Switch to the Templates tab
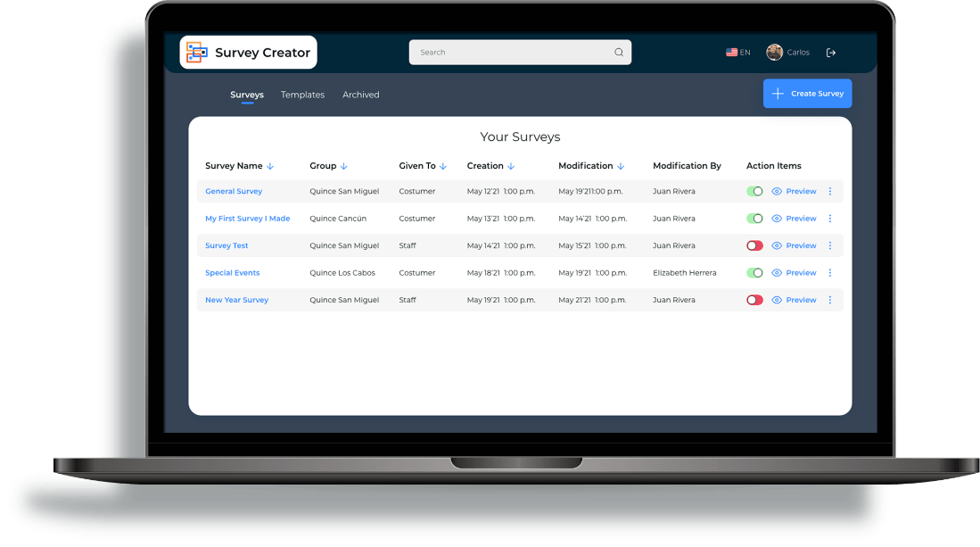Screen dimensions: 980x547 (302, 94)
